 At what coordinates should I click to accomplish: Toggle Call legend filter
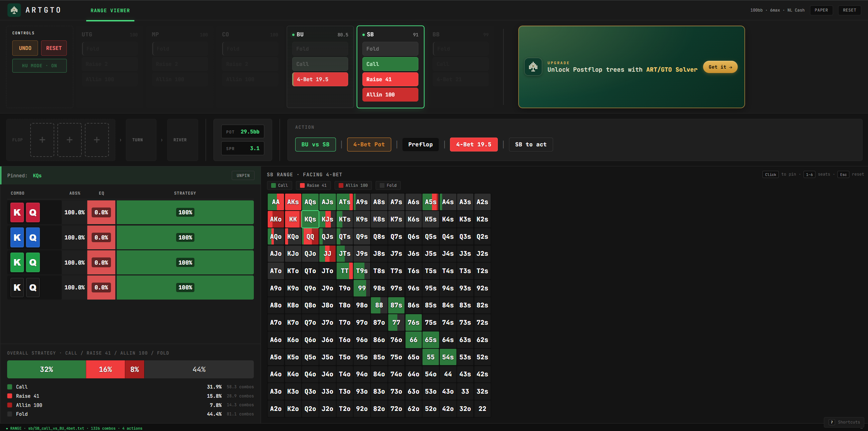coord(280,185)
